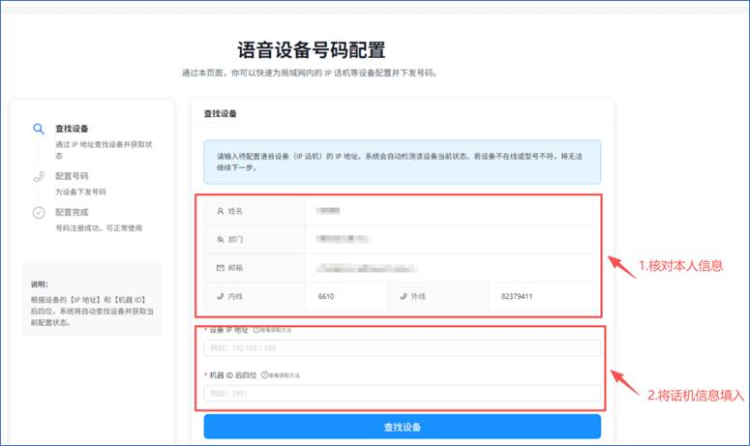Select the 配置完成 step in sidebar
The image size is (750, 446).
[x=72, y=212]
